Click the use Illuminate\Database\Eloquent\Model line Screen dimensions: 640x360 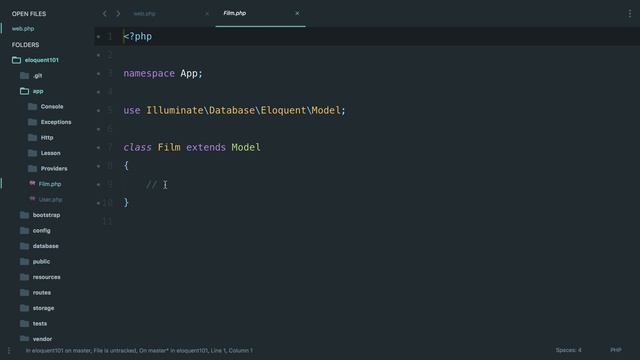pyautogui.click(x=234, y=110)
